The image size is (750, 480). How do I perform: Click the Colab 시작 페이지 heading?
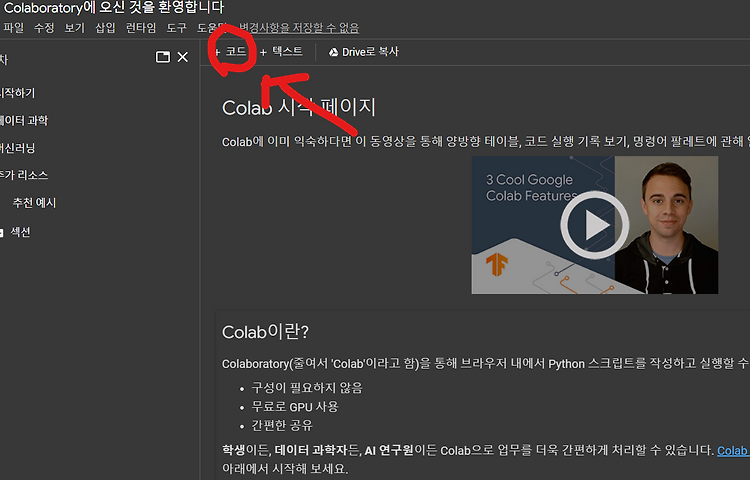[299, 108]
